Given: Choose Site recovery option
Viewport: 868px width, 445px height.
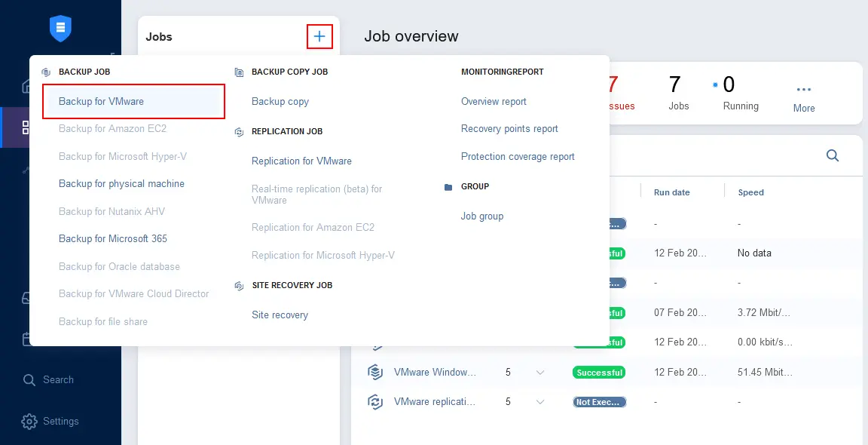Looking at the screenshot, I should 280,315.
